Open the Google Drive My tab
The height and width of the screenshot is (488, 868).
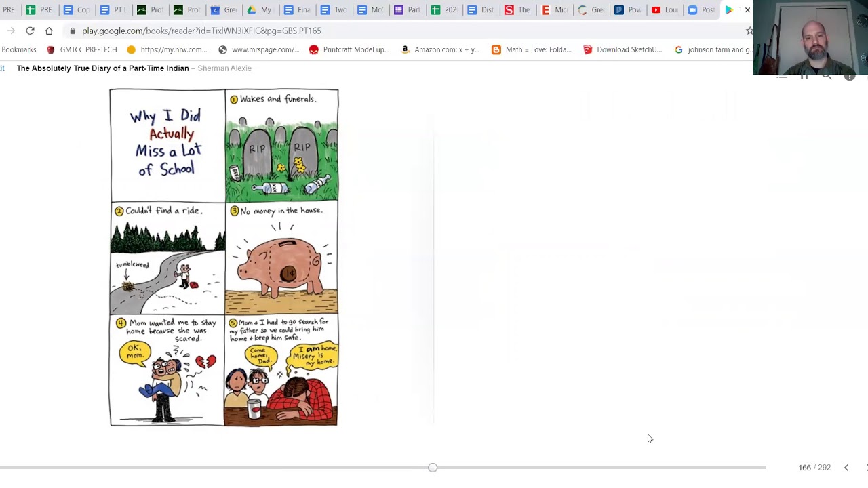(259, 10)
